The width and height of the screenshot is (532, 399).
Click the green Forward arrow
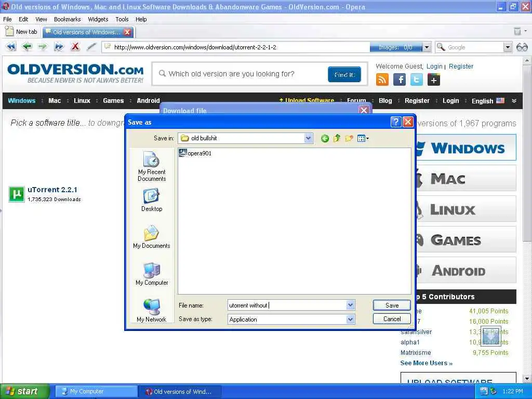pos(43,46)
